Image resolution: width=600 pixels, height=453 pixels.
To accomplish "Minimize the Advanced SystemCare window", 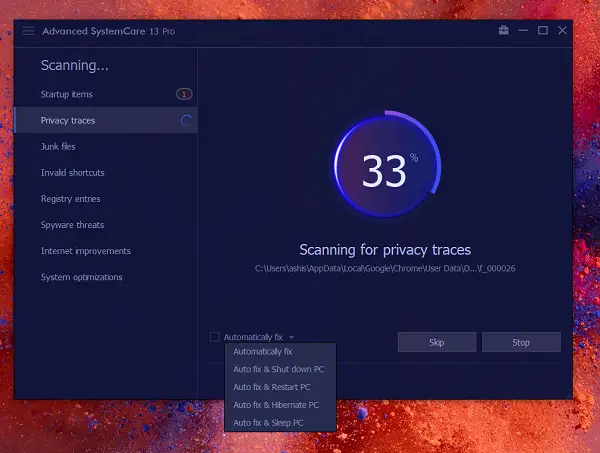I will point(523,30).
